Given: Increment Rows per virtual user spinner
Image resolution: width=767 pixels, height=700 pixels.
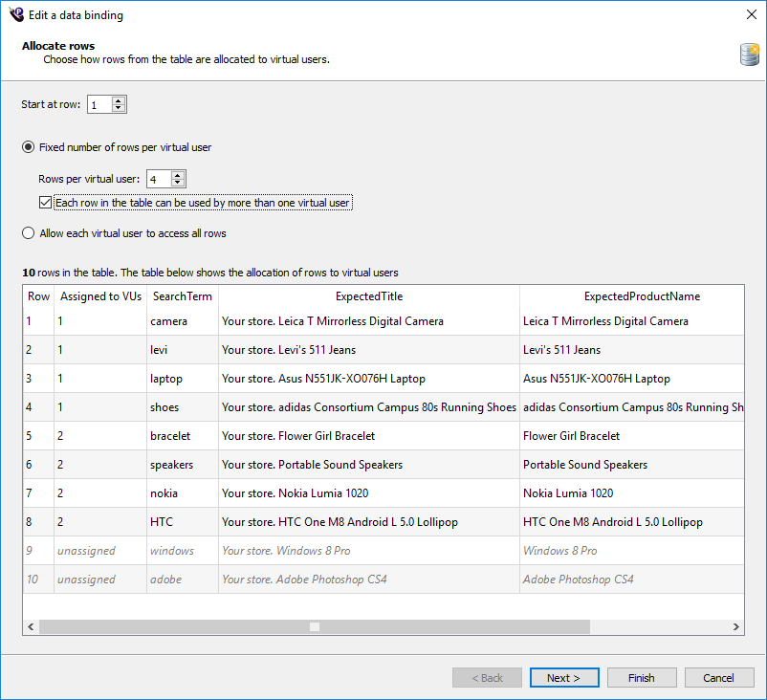Looking at the screenshot, I should click(178, 175).
